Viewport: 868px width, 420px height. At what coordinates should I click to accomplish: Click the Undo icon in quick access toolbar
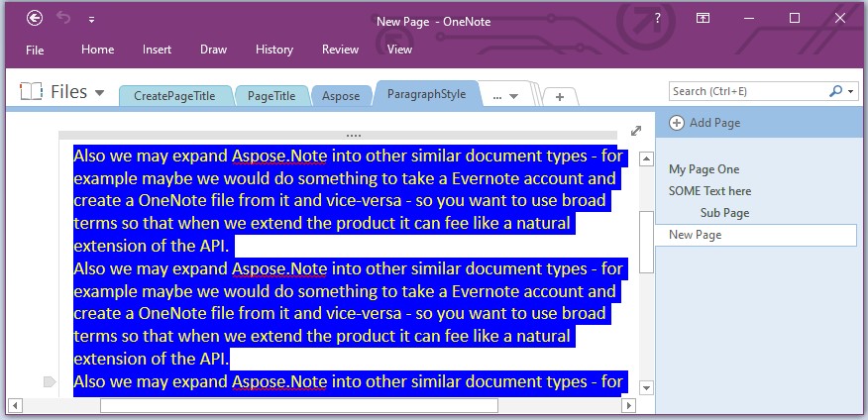(x=64, y=18)
